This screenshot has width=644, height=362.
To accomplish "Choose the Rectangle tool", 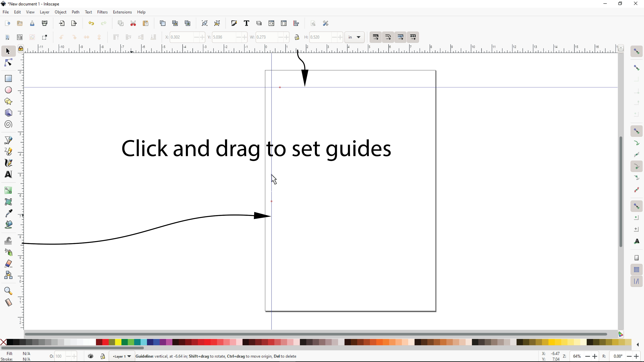I will click(x=8, y=78).
